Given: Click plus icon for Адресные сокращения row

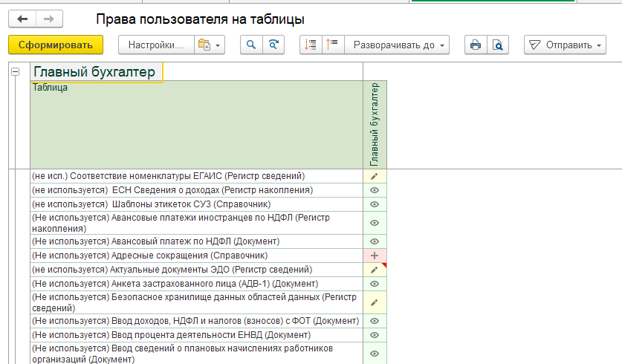Looking at the screenshot, I should pos(375,256).
